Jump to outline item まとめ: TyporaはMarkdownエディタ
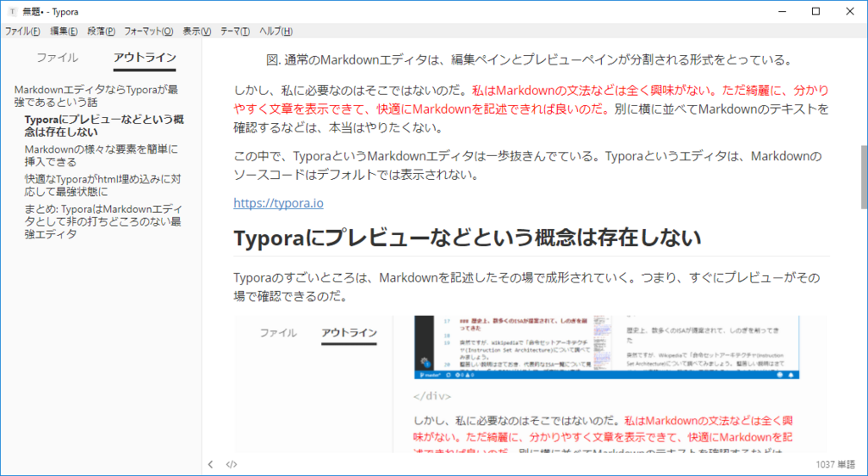 click(103, 221)
